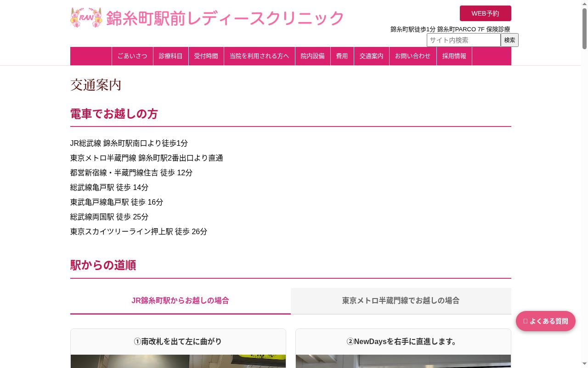Open the 受付時間 menu item

[206, 56]
